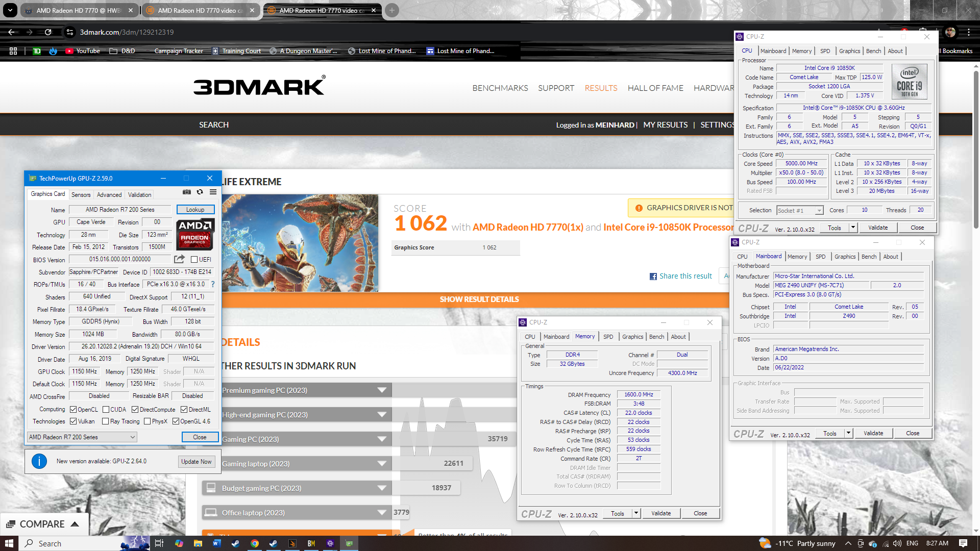Open the BM taskbar application

(x=311, y=543)
